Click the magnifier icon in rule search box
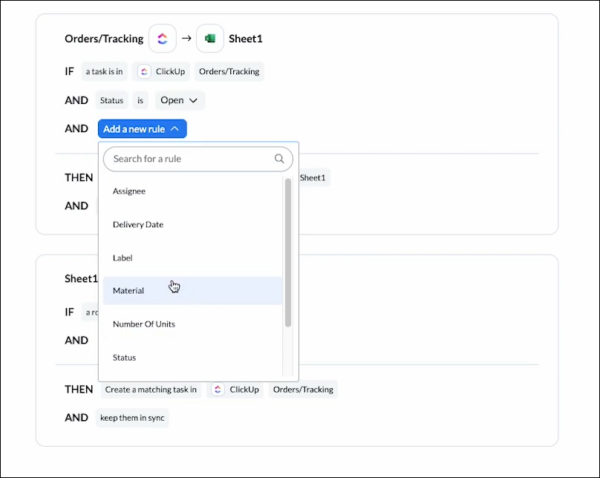This screenshot has height=478, width=600. (x=279, y=158)
